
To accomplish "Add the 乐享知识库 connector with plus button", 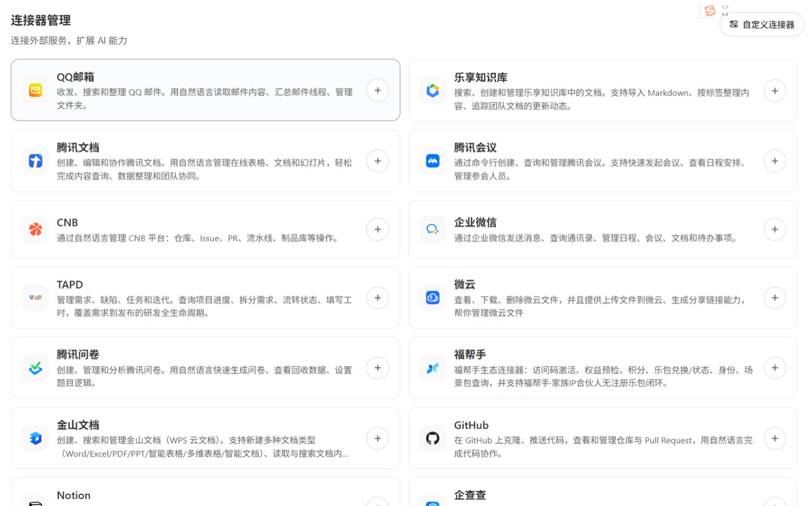I will (775, 91).
